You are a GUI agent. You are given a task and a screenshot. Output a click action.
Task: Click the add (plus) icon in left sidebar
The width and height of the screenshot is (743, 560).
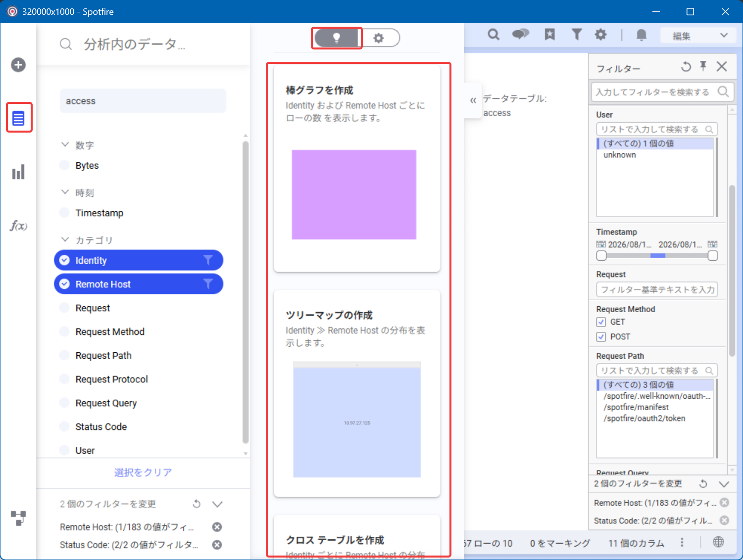point(18,65)
